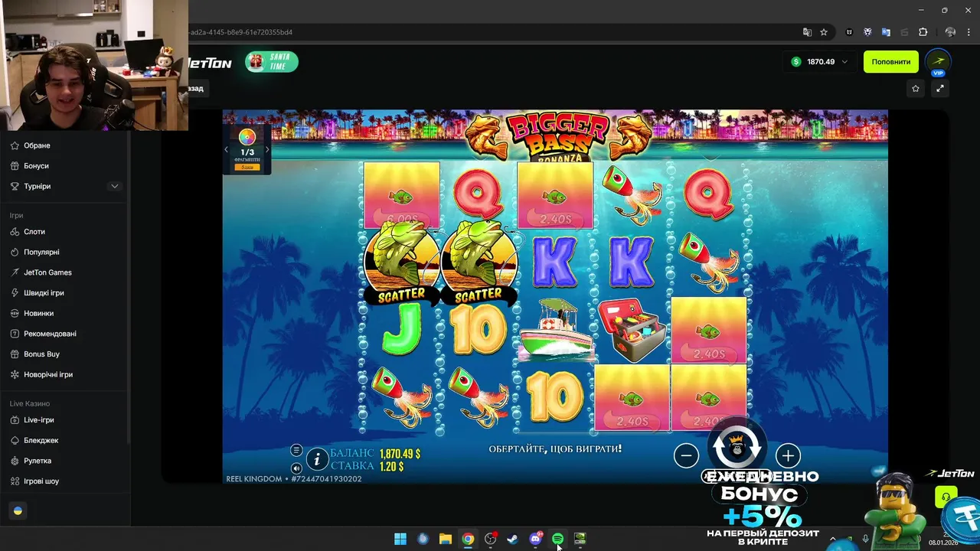Click the tackle box symbol

click(x=632, y=329)
